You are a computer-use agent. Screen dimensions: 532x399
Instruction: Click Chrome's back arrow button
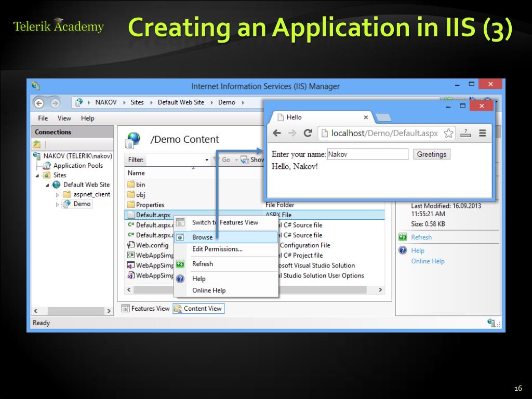pyautogui.click(x=277, y=133)
